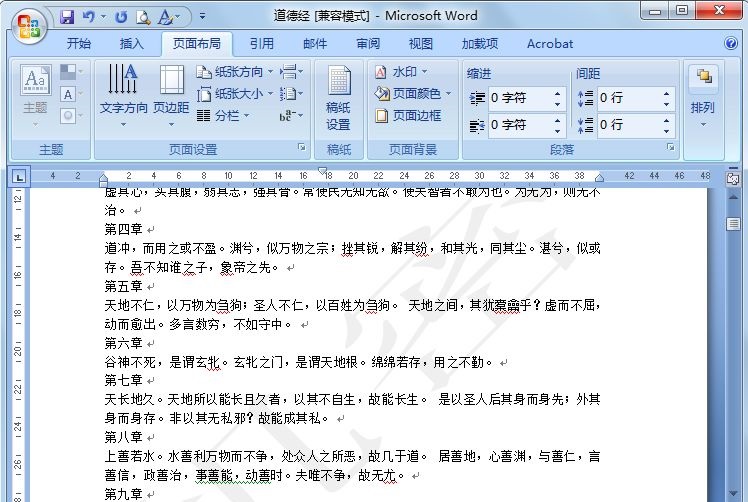Click the 页面边框 page borders button
748x502 pixels.
pyautogui.click(x=410, y=115)
